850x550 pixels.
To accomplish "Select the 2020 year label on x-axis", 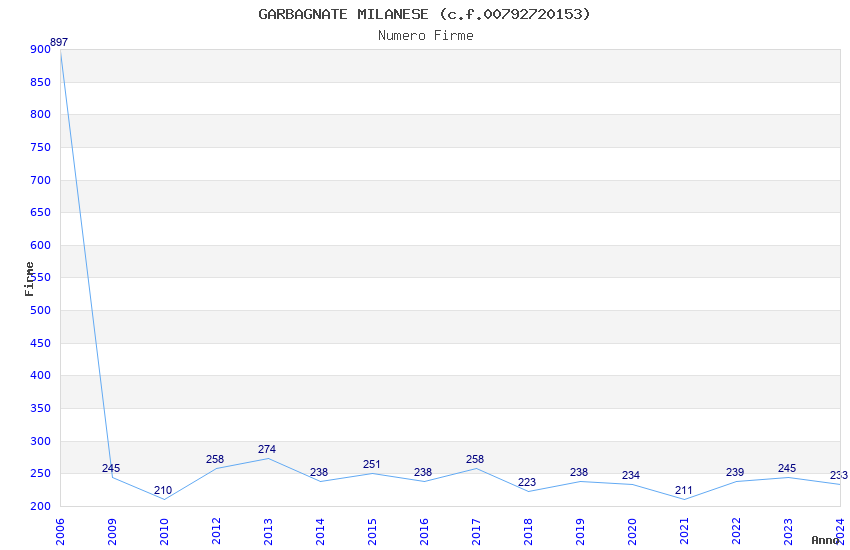I will [632, 532].
